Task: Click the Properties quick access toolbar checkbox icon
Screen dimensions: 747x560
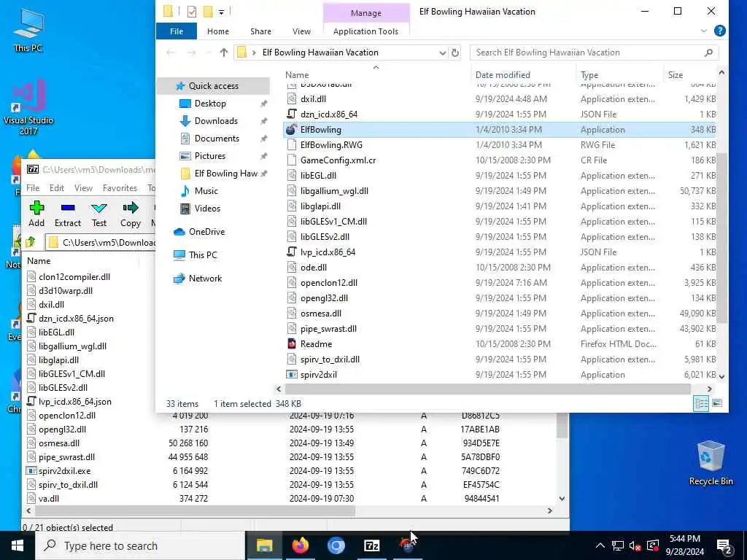Action: click(x=192, y=11)
